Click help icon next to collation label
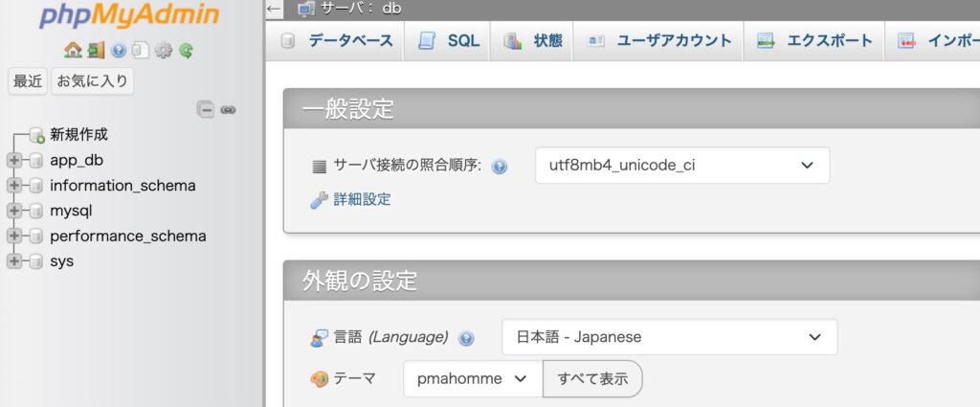This screenshot has height=407, width=980. point(499,166)
